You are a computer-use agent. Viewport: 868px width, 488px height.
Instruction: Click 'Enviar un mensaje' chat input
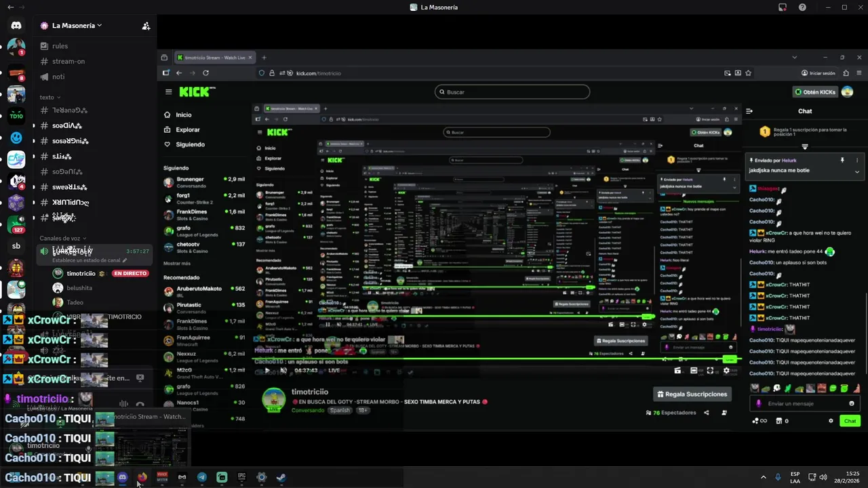pyautogui.click(x=805, y=403)
